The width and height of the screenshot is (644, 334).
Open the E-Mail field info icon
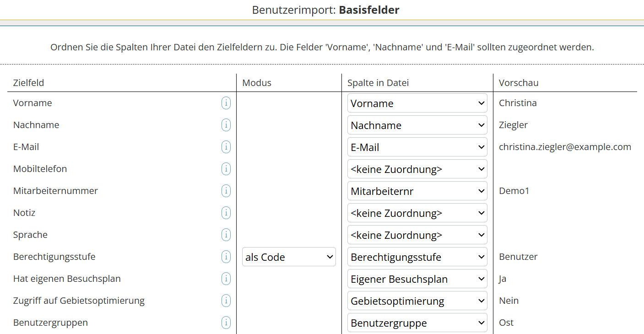tap(226, 147)
